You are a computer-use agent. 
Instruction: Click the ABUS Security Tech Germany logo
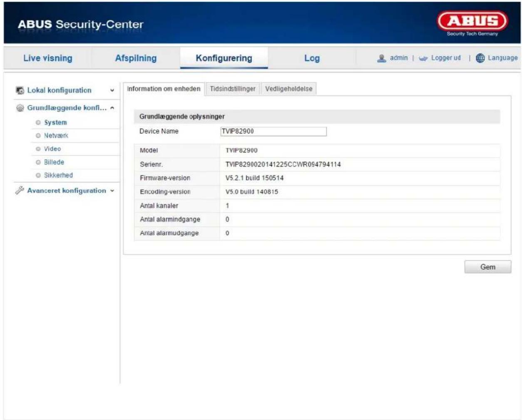point(472,24)
